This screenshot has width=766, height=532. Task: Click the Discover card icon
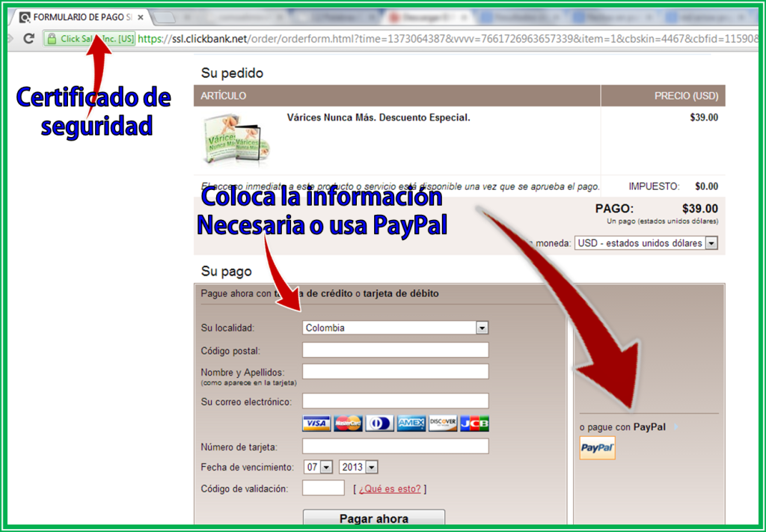point(443,423)
